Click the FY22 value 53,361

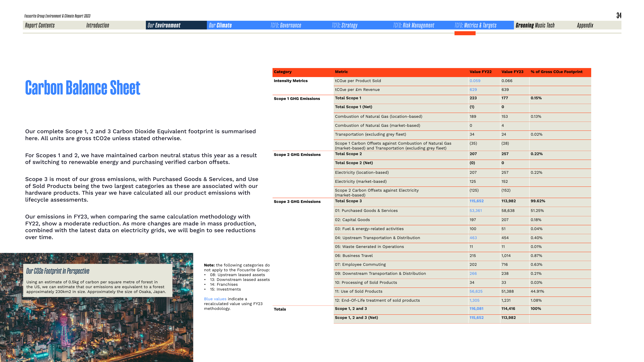coord(475,211)
